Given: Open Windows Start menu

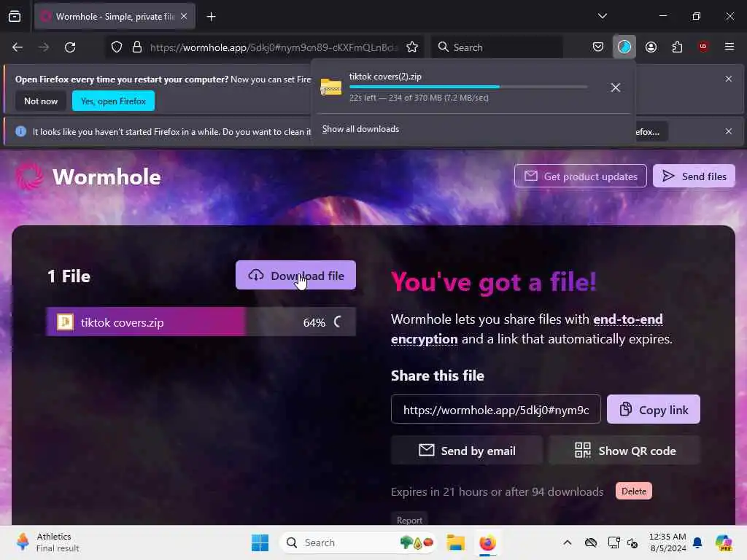Looking at the screenshot, I should click(x=260, y=542).
